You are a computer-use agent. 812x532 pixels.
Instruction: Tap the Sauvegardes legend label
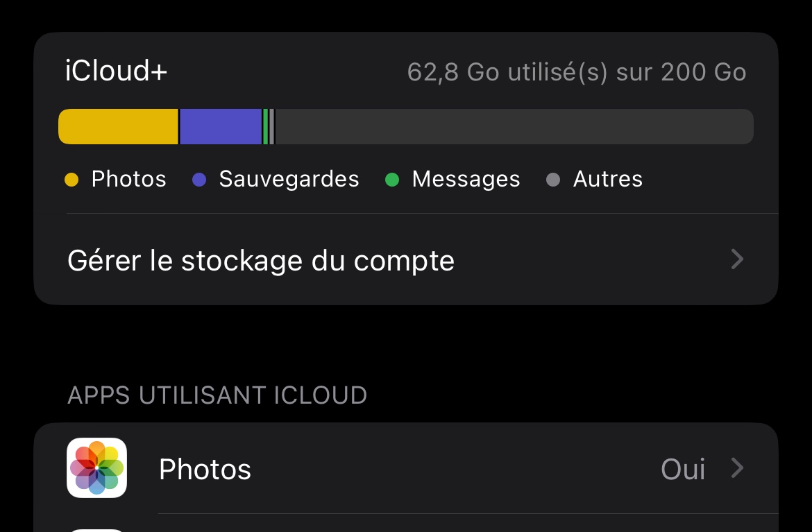tap(289, 180)
